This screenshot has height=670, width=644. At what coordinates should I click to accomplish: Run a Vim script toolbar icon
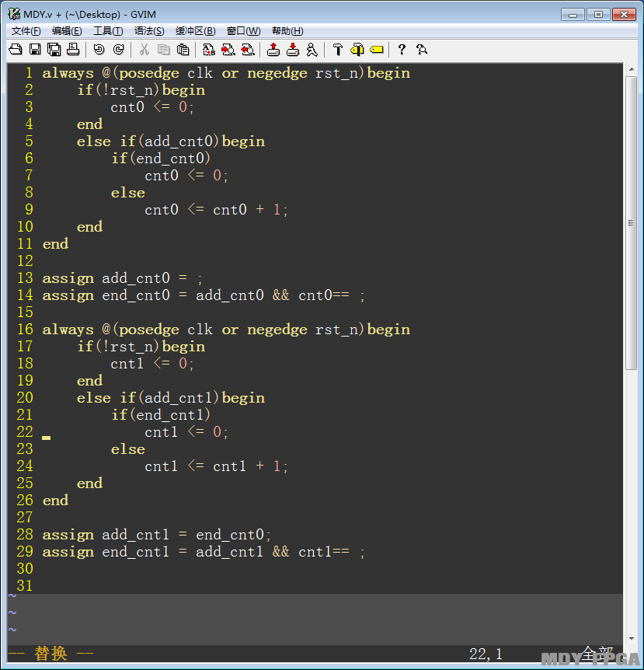(x=312, y=50)
